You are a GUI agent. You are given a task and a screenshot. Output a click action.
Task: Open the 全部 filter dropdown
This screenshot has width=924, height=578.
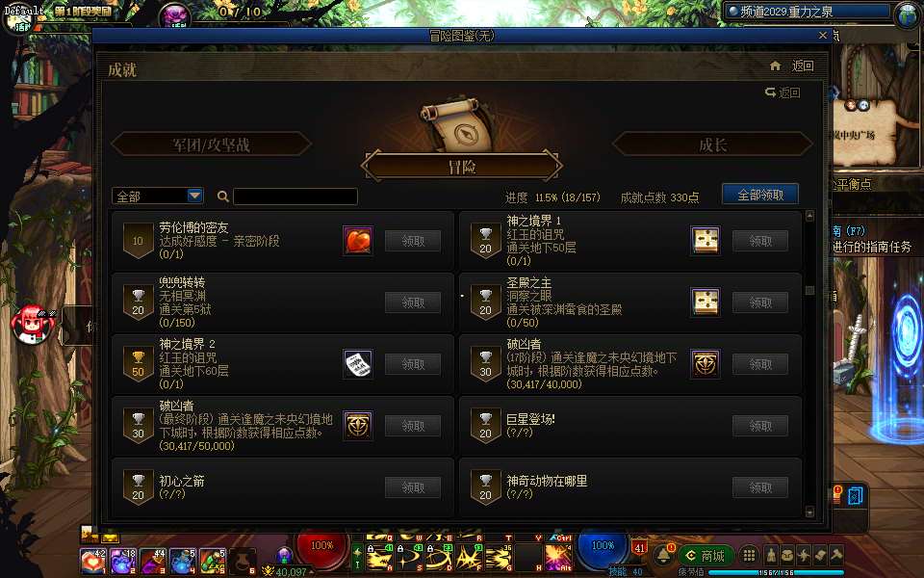158,196
